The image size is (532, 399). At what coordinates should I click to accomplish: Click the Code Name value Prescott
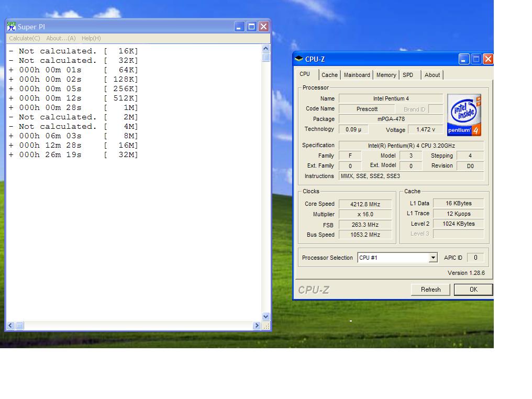click(x=367, y=109)
